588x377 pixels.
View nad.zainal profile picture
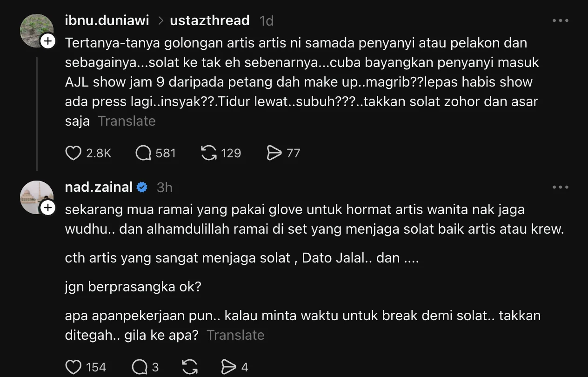tap(35, 196)
